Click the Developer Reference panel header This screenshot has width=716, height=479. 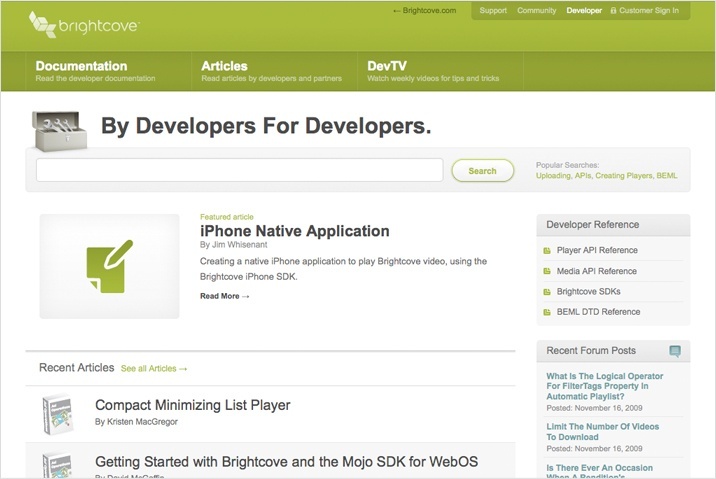click(613, 225)
